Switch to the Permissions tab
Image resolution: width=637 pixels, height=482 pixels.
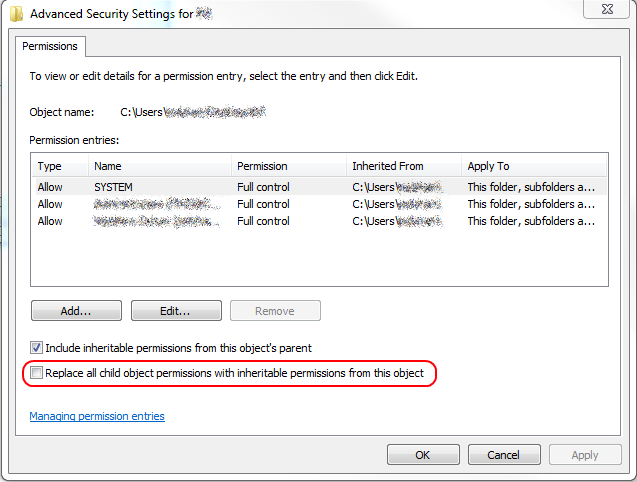(51, 46)
